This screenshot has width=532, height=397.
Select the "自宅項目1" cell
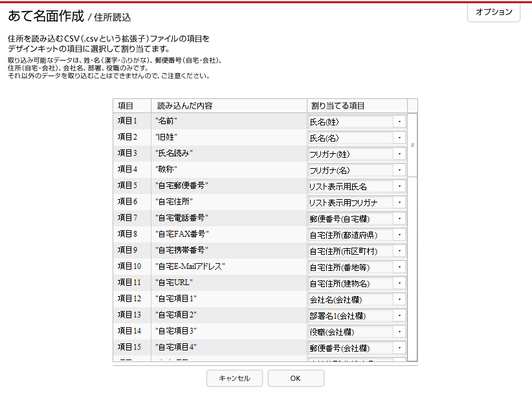pos(229,299)
